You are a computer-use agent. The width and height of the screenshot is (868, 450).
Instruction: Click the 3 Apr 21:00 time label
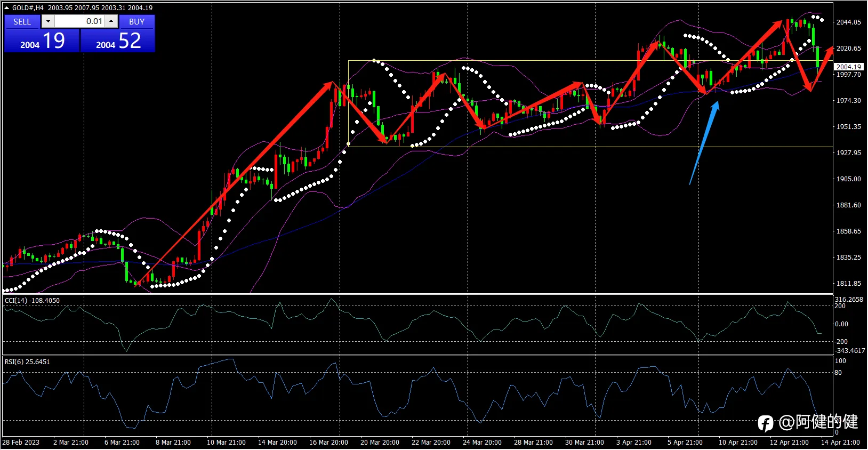pos(634,443)
